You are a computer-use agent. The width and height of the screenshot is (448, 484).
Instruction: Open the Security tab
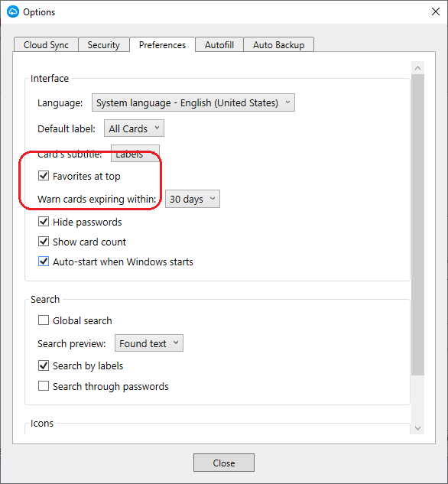coord(104,45)
